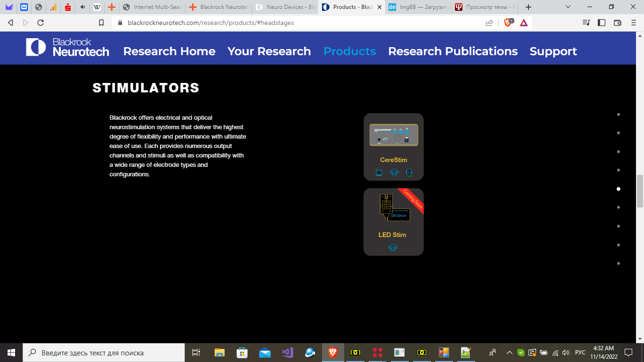
Task: Jump to first section dot in page navigation
Action: coord(619,115)
